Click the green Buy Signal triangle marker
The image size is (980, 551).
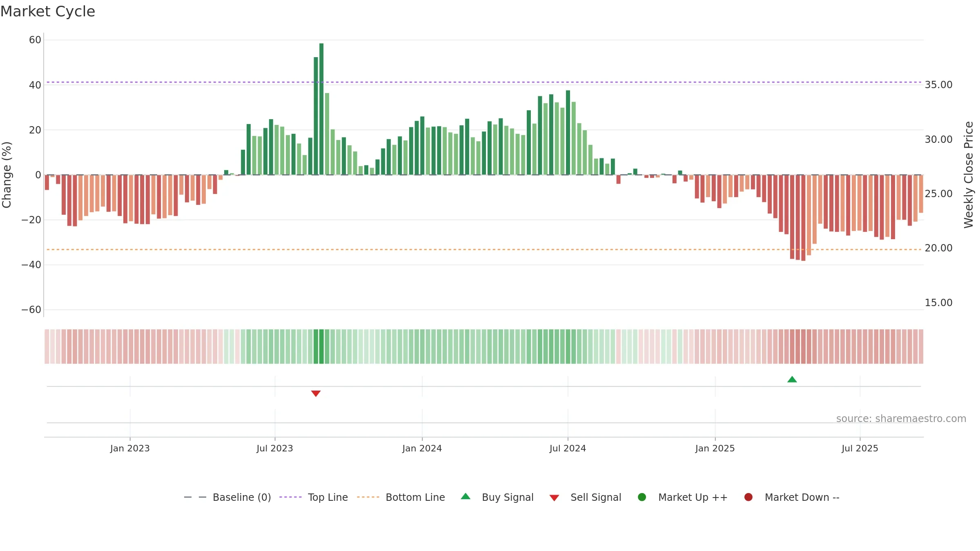pyautogui.click(x=792, y=380)
